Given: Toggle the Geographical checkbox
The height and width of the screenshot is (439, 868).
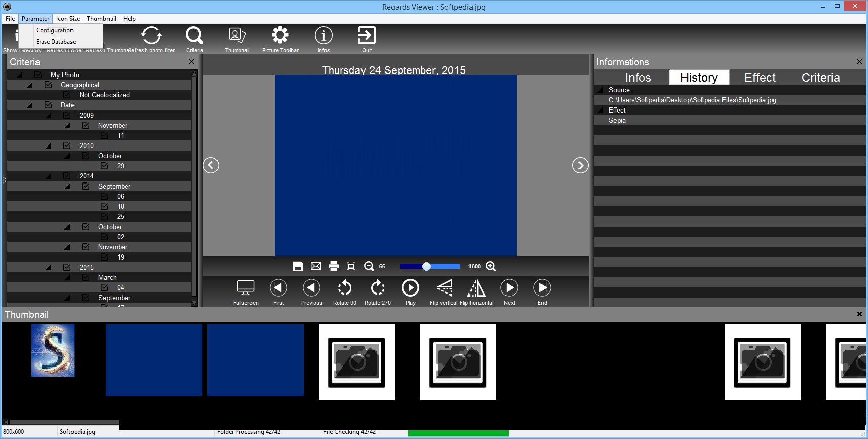Looking at the screenshot, I should tap(48, 85).
